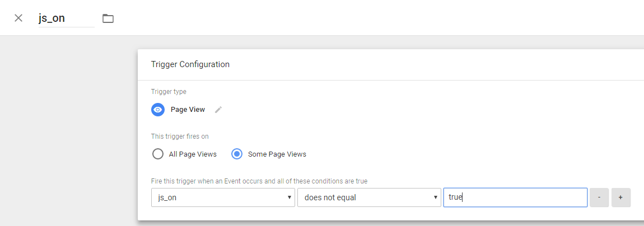The image size is (644, 226).
Task: Edit trigger type using the pencil icon
Action: pyautogui.click(x=218, y=110)
